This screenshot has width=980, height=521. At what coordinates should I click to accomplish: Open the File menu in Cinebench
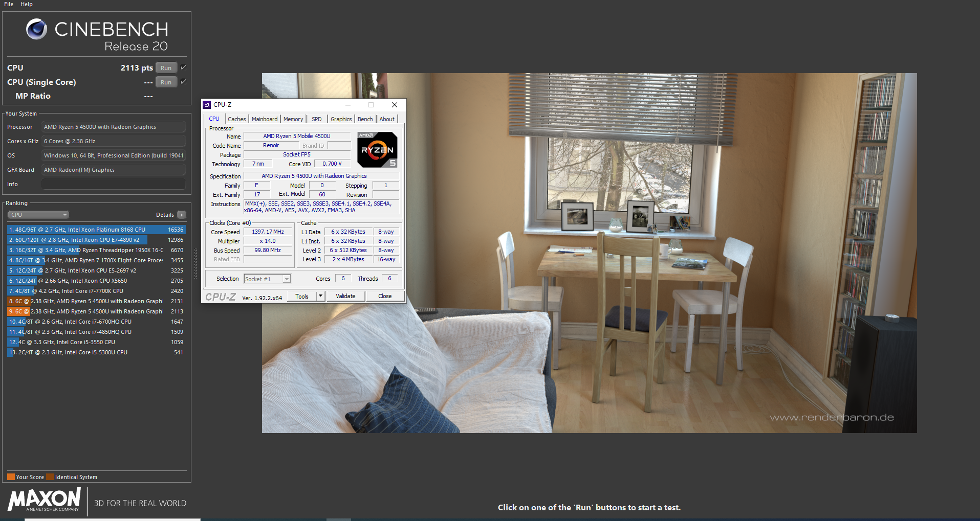9,4
